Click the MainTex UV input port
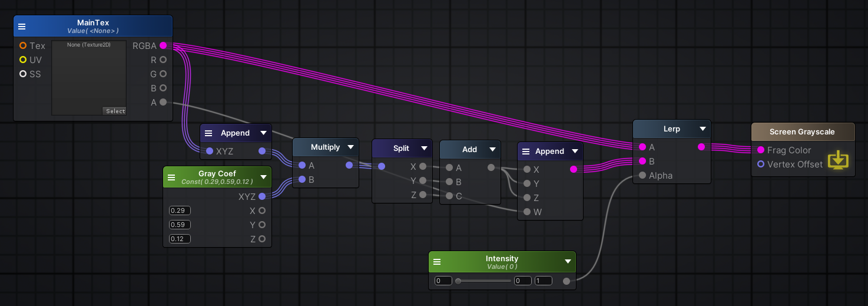Viewport: 868px width, 306px height. tap(23, 60)
